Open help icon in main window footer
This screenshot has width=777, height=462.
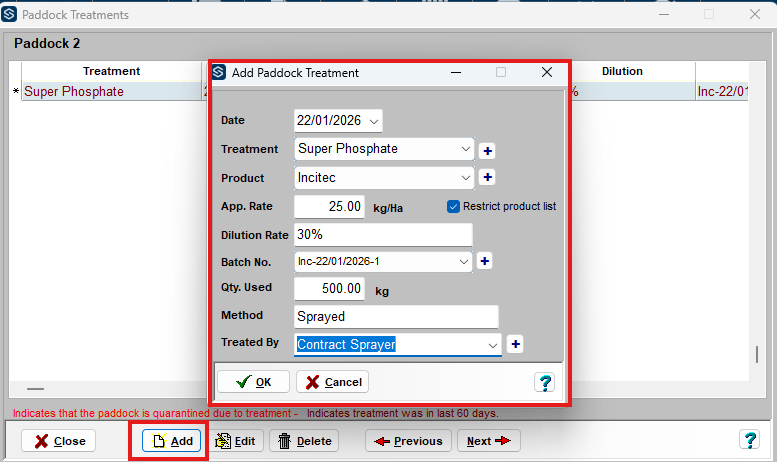pyautogui.click(x=749, y=440)
